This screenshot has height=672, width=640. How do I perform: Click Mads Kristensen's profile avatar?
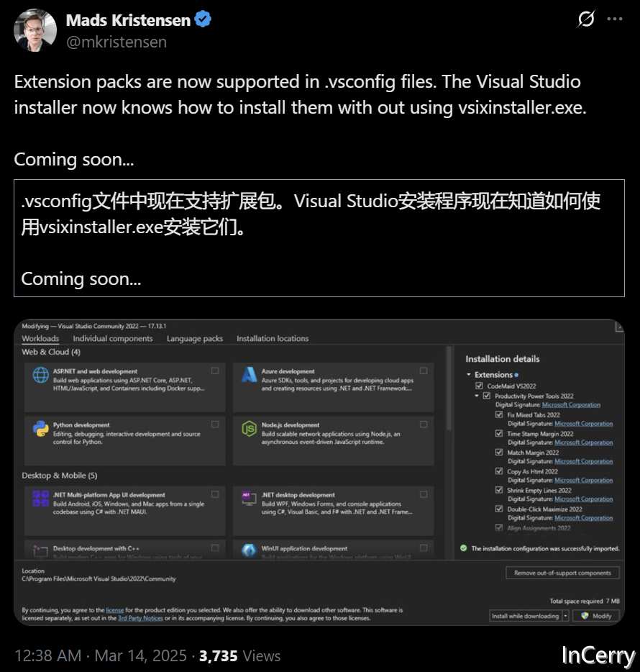(35, 30)
